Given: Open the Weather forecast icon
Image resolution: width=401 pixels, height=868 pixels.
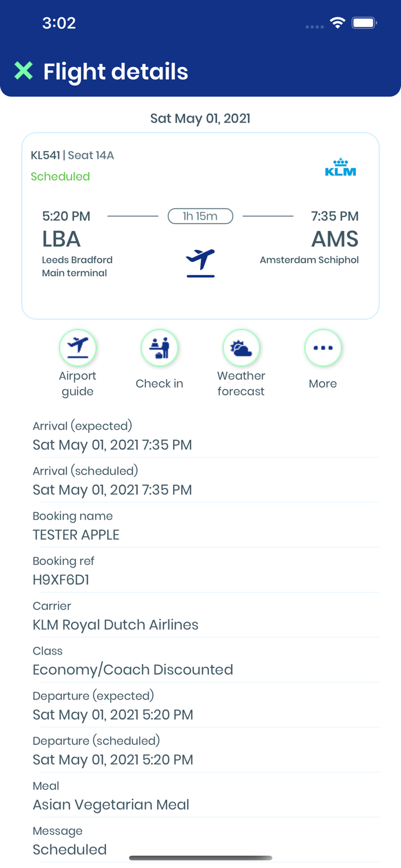Looking at the screenshot, I should tap(241, 348).
